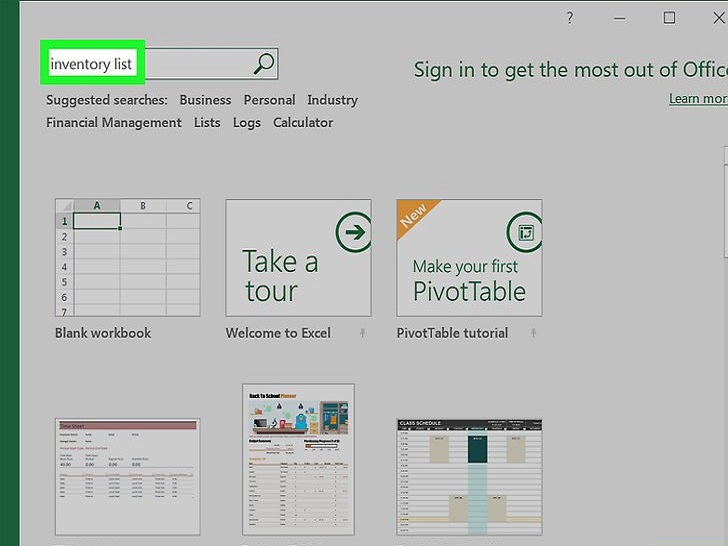
Task: Choose the Logs suggested search
Action: coord(247,123)
